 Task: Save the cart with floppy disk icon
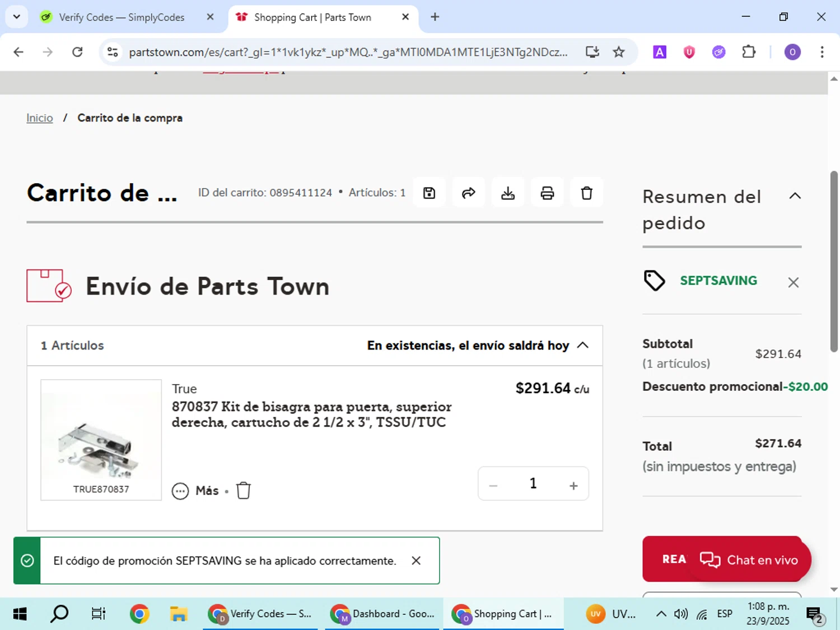point(429,193)
